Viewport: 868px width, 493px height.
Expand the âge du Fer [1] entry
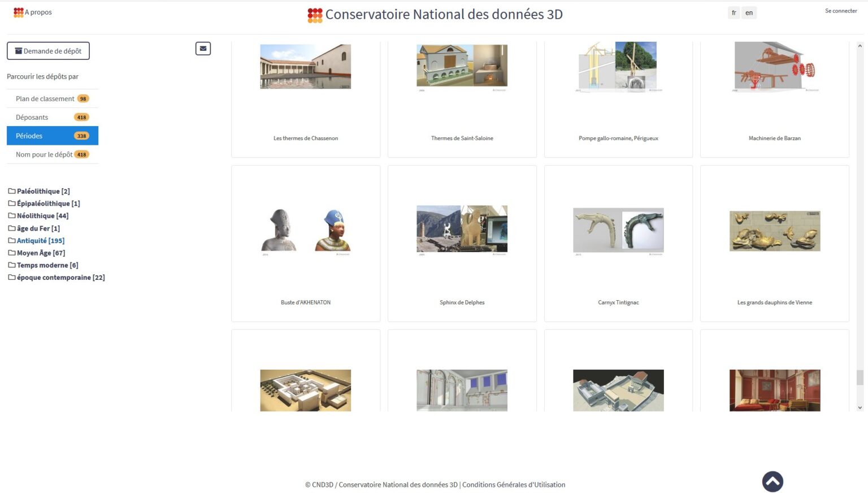pos(38,228)
